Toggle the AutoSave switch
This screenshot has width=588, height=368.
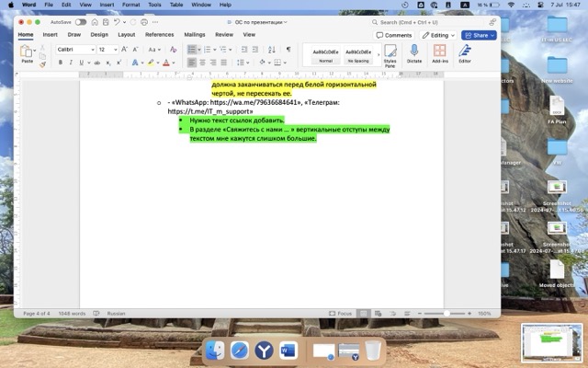pos(81,21)
